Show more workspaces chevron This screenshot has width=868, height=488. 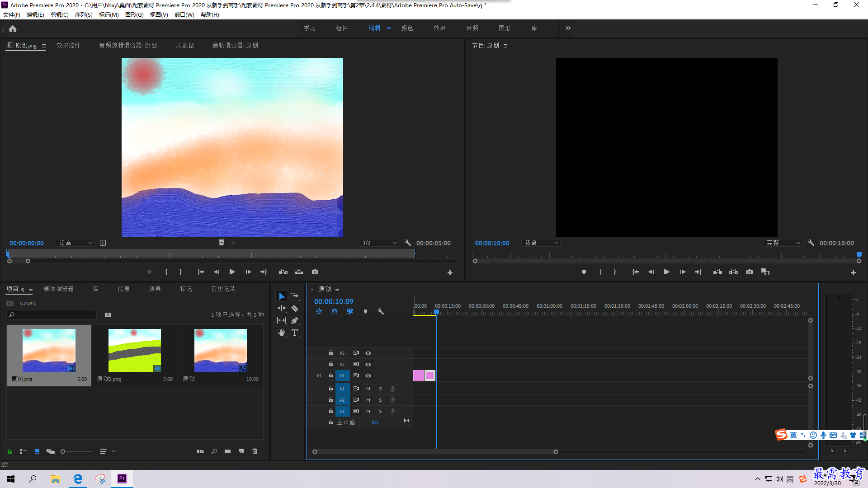pyautogui.click(x=568, y=28)
